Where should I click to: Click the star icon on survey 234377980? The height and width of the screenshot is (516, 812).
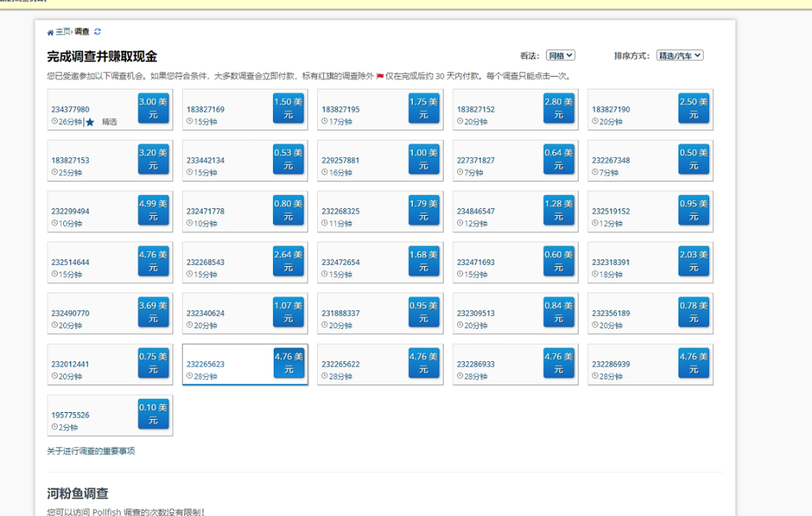click(90, 122)
